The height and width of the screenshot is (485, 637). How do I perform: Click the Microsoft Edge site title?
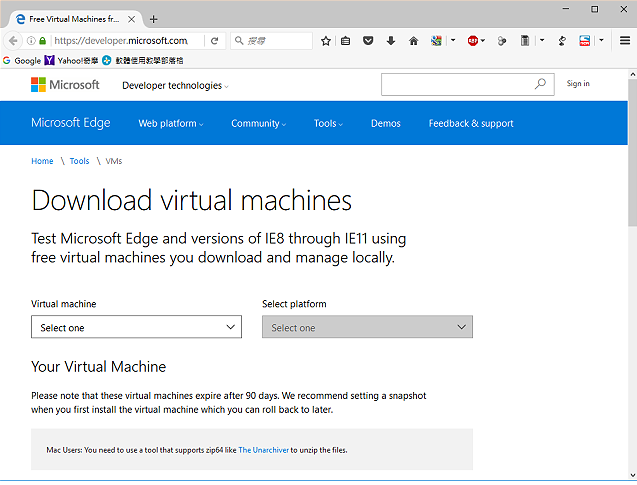click(x=71, y=123)
